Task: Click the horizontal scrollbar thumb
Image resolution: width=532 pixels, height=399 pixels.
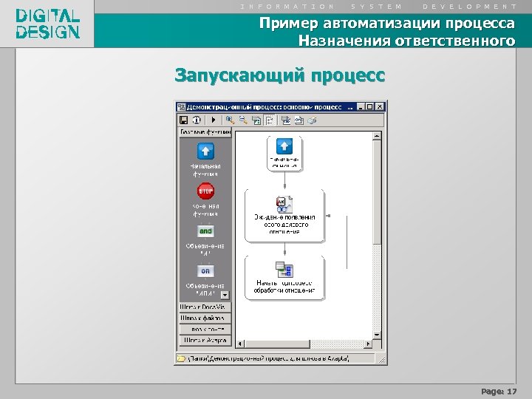Action: pyautogui.click(x=277, y=344)
